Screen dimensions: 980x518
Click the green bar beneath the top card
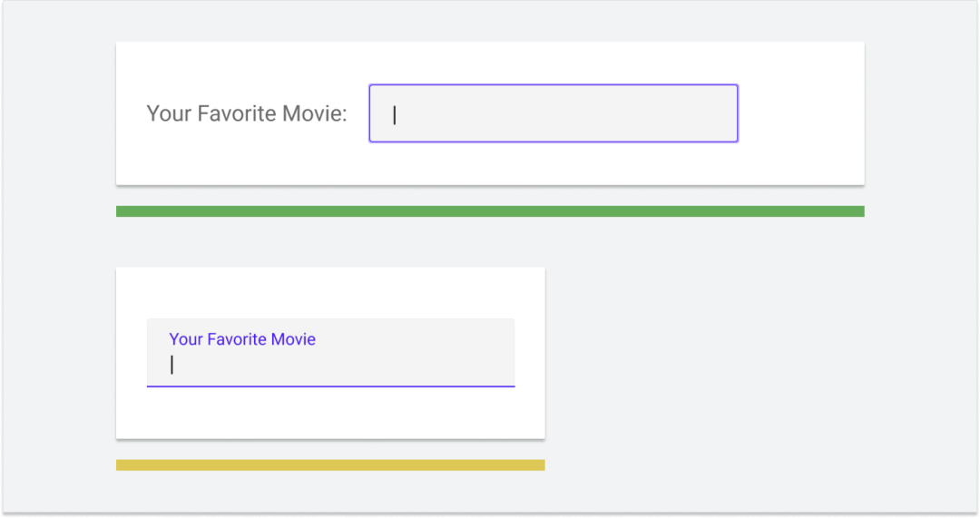(490, 211)
